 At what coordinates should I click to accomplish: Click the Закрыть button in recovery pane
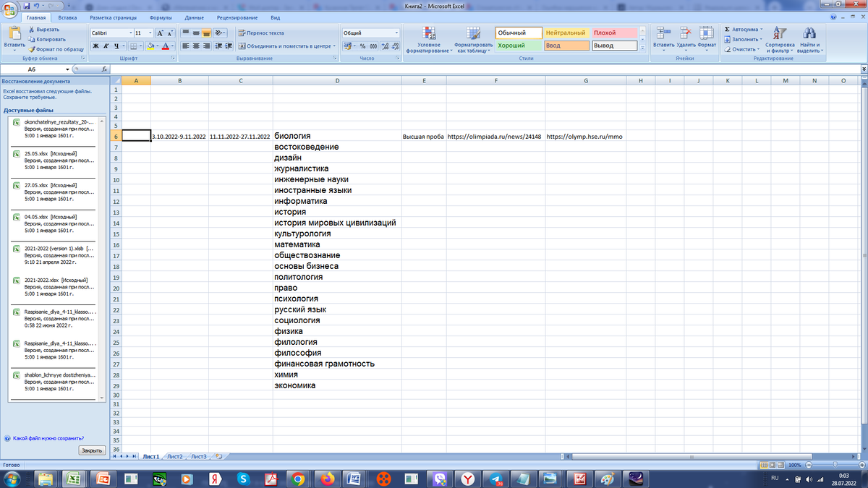pos(92,450)
